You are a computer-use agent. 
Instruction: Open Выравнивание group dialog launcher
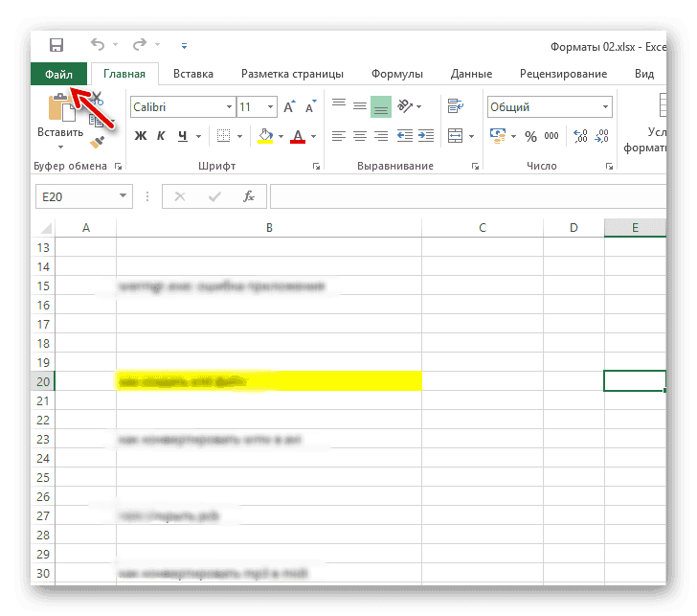click(475, 167)
